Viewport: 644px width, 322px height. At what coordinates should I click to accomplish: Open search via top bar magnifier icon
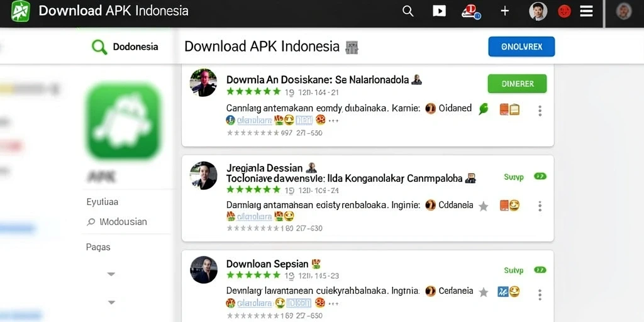click(408, 11)
